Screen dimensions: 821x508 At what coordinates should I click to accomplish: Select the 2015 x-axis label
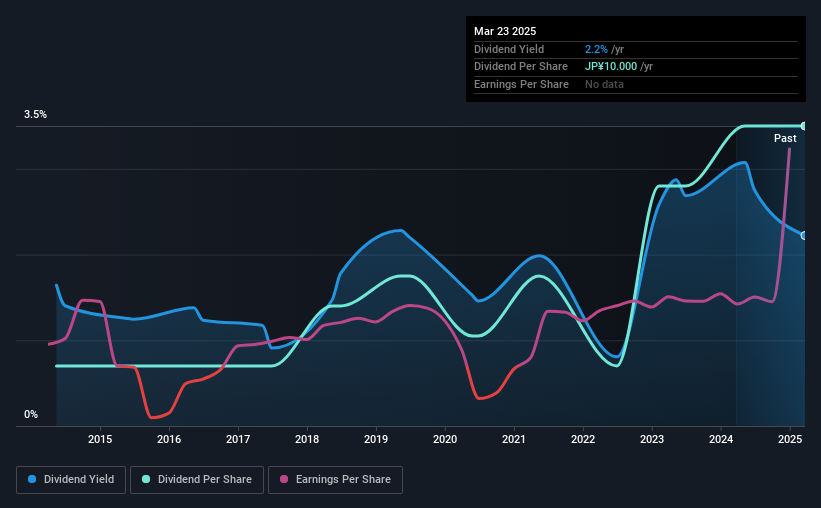[x=100, y=439]
